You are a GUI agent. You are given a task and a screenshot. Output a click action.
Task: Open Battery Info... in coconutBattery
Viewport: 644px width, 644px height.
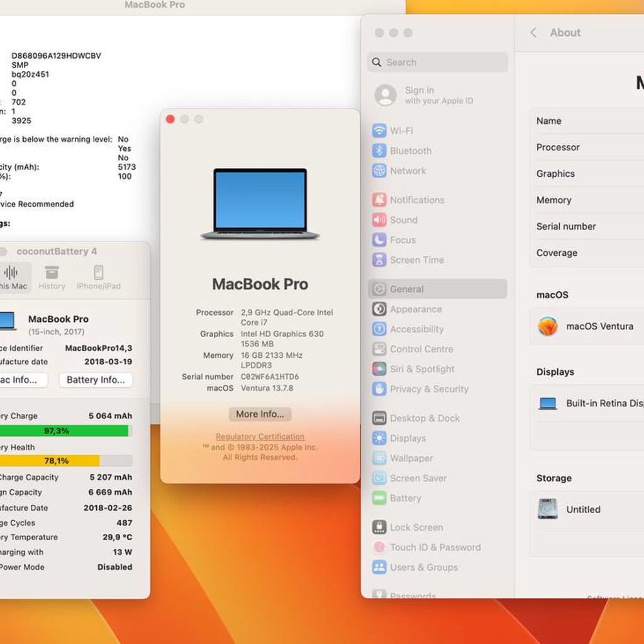pos(96,380)
